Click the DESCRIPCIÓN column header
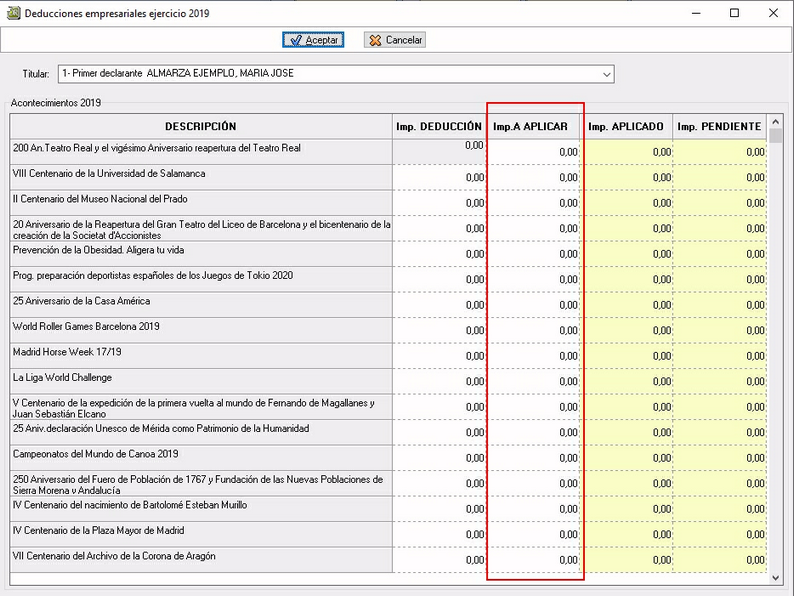 tap(201, 127)
